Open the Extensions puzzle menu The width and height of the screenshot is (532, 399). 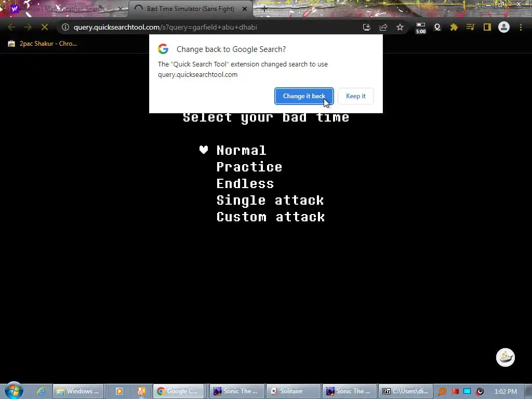click(454, 27)
